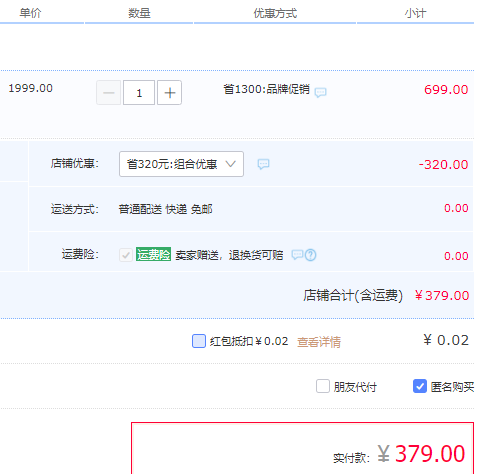This screenshot has width=483, height=474.
Task: Enable the 红包抵扣 ¥0.02 checkbox
Action: [199, 341]
